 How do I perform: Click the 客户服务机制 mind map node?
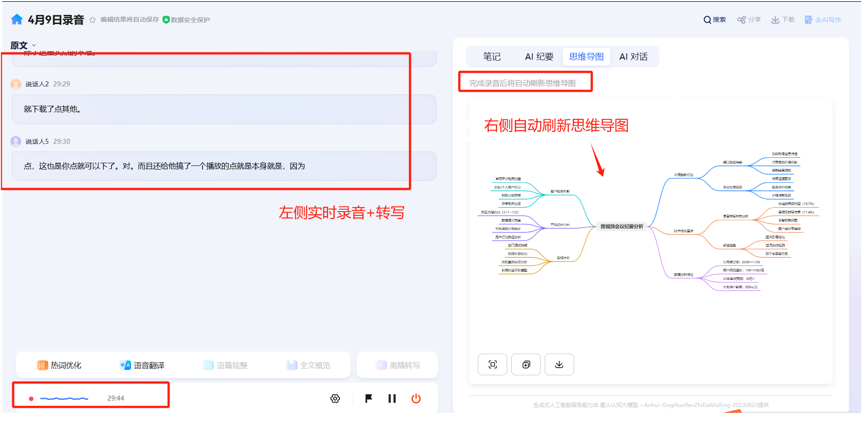[560, 192]
